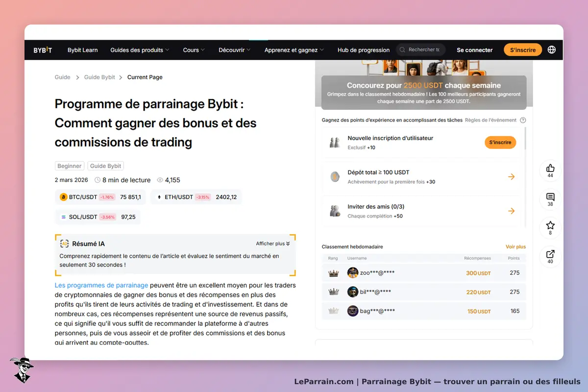
Task: Click the Inviter des amis people icon
Action: (x=335, y=211)
